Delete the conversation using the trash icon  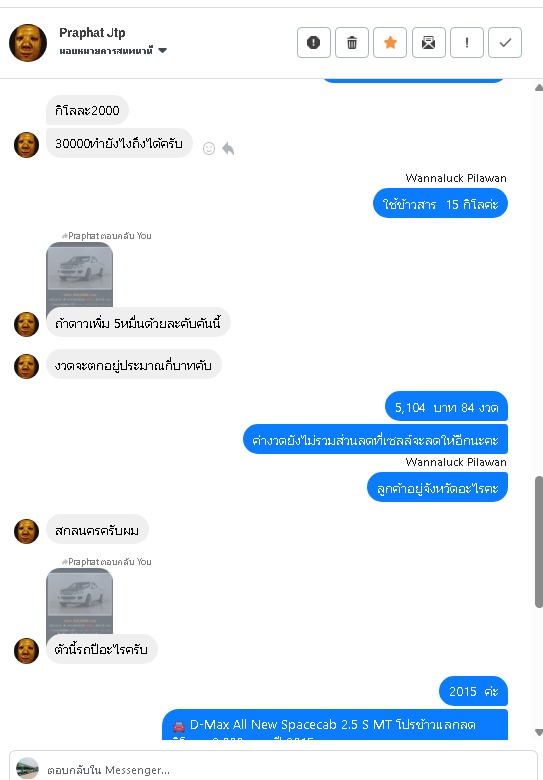click(x=352, y=43)
